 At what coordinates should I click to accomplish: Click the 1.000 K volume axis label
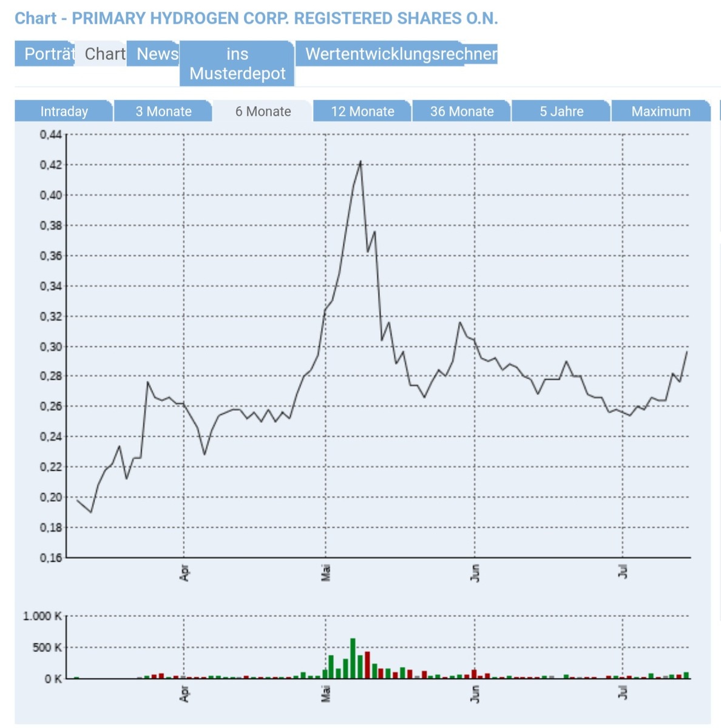(42, 616)
